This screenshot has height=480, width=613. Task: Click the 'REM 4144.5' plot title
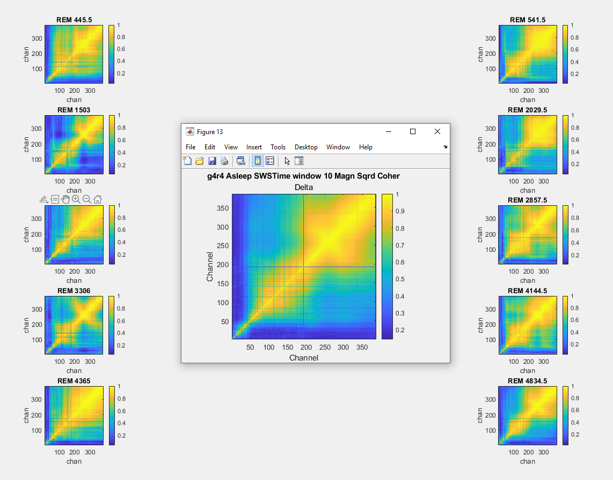[x=527, y=291]
